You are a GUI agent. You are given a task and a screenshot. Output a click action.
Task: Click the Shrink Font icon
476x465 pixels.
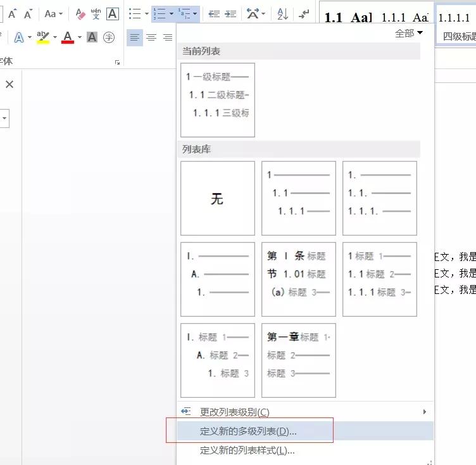point(28,14)
